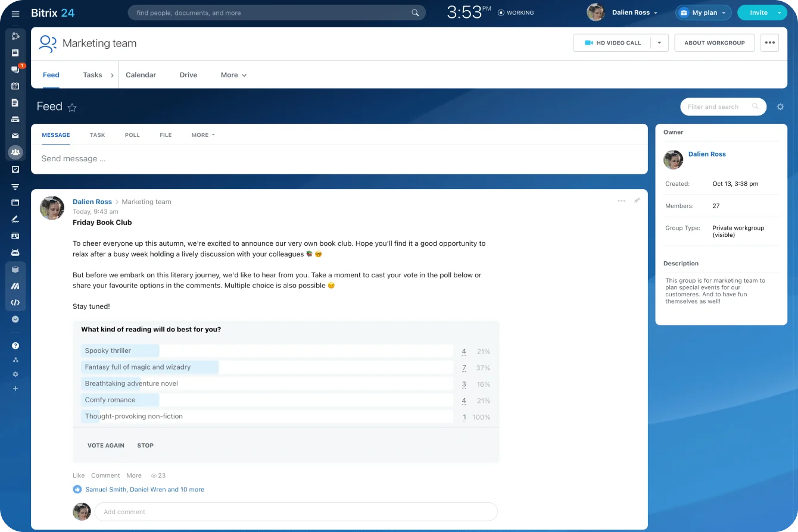The height and width of the screenshot is (532, 798).
Task: Click the Add comment input field
Action: coord(295,512)
